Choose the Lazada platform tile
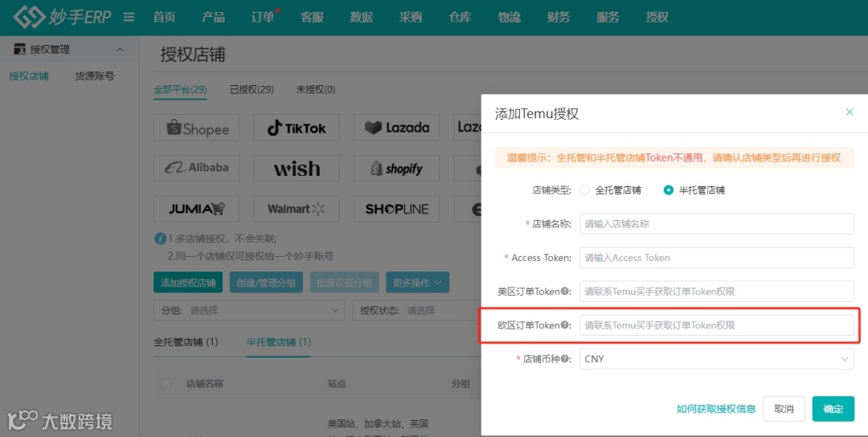Image resolution: width=868 pixels, height=437 pixels. [x=396, y=128]
